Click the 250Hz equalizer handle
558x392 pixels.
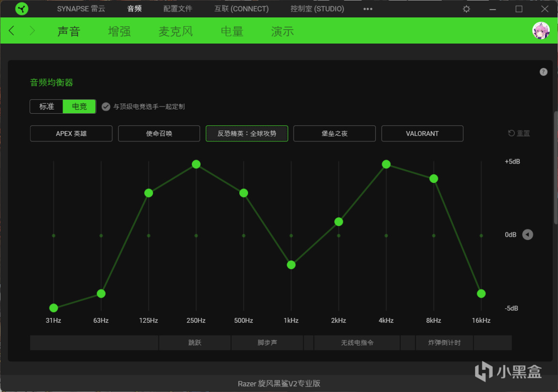[196, 164]
